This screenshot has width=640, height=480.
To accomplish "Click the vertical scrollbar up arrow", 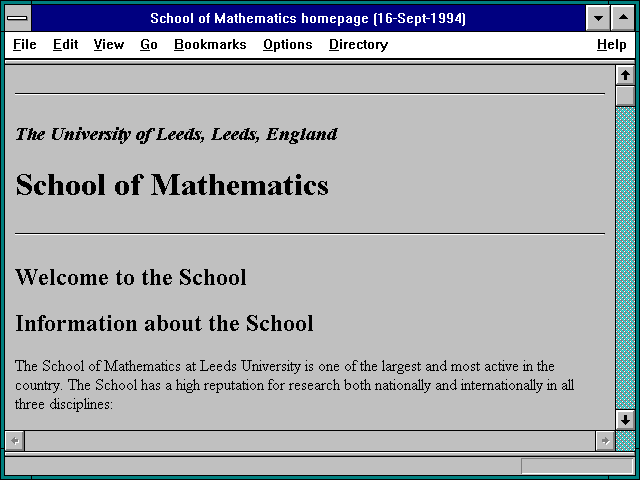I will pos(625,75).
